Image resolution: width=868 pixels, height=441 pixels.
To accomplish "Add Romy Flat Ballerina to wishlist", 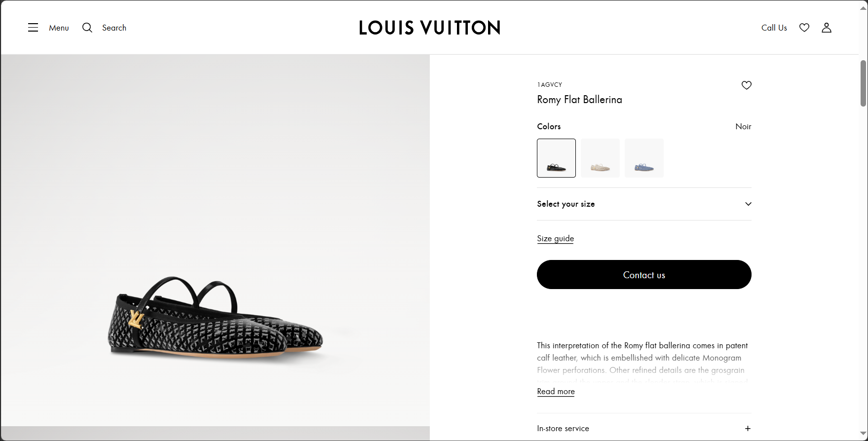I will click(x=747, y=85).
